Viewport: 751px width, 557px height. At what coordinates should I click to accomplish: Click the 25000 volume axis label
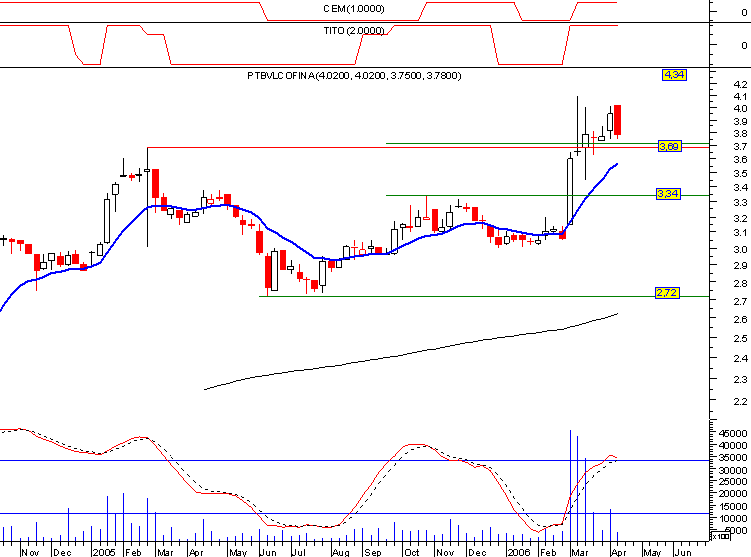733,481
